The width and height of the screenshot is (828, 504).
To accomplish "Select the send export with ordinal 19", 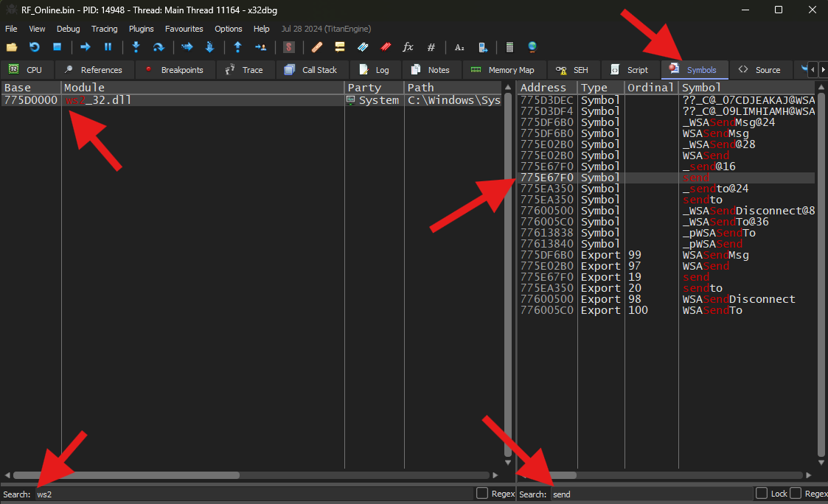I will (667, 277).
